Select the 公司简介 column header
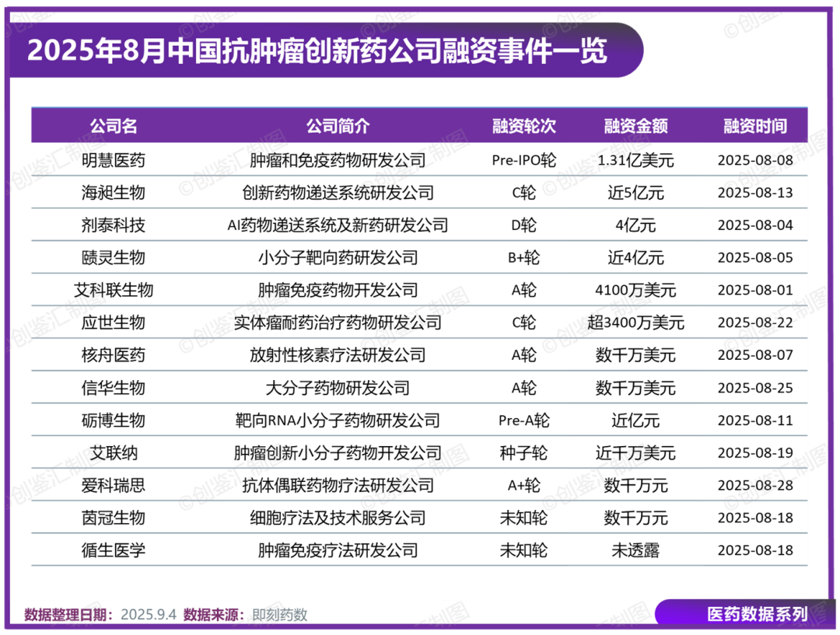This screenshot has height=635, width=840. point(338,127)
